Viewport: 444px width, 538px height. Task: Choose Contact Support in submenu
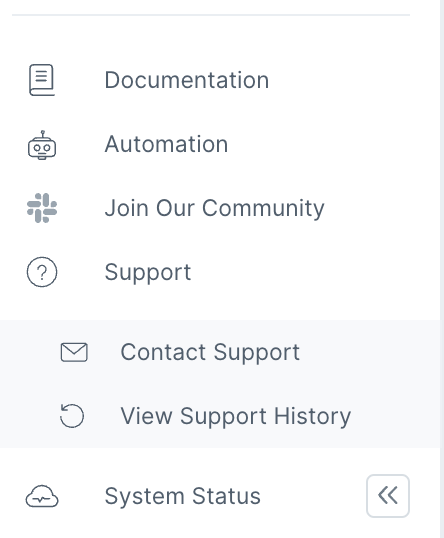click(x=210, y=352)
